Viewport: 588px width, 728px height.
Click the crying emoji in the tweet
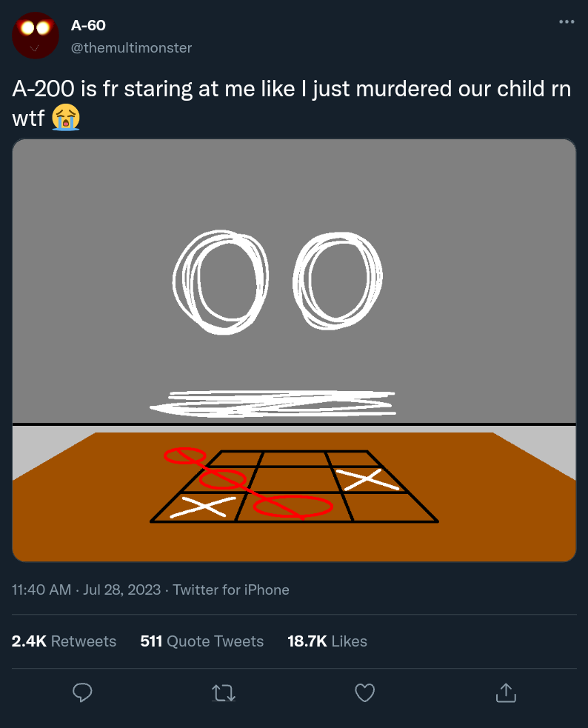(x=66, y=117)
